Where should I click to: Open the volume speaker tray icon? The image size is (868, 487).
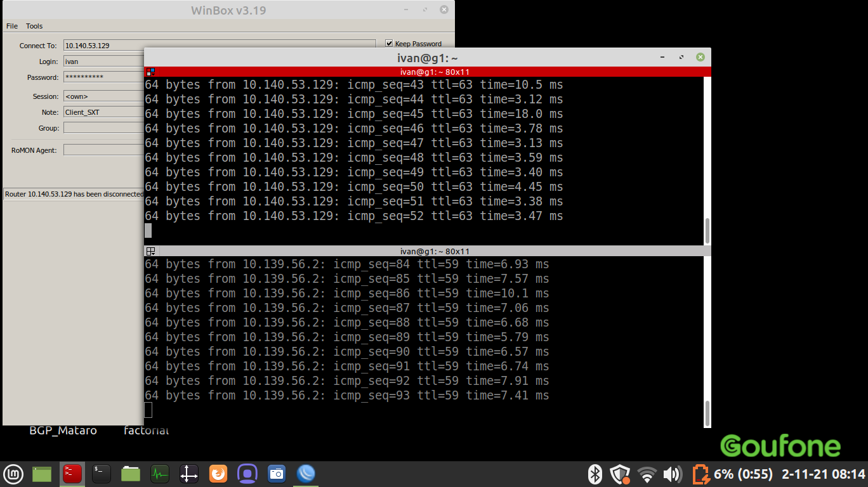tap(671, 474)
